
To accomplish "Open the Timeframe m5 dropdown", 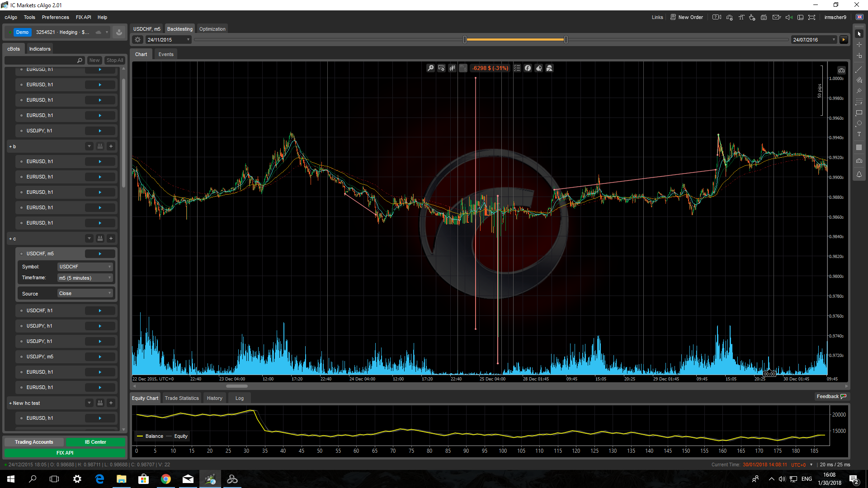I will pos(85,278).
